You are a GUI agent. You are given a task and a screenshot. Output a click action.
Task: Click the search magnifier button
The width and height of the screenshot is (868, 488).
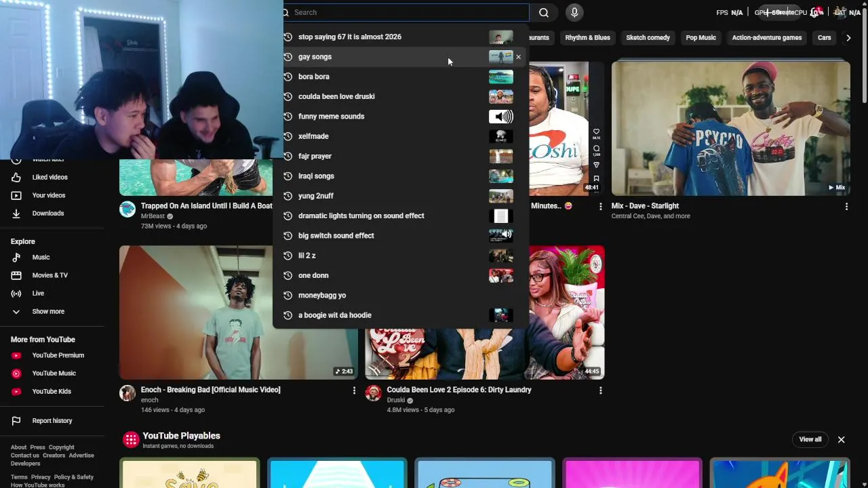pyautogui.click(x=544, y=12)
